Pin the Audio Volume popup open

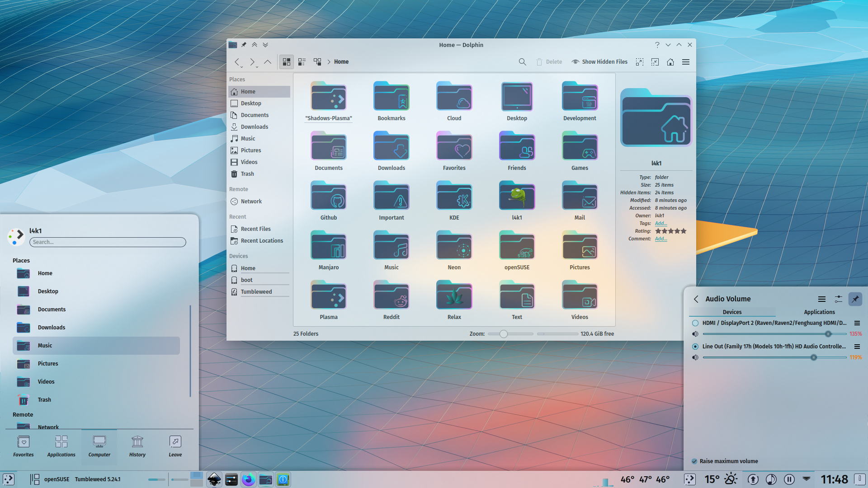pos(855,299)
